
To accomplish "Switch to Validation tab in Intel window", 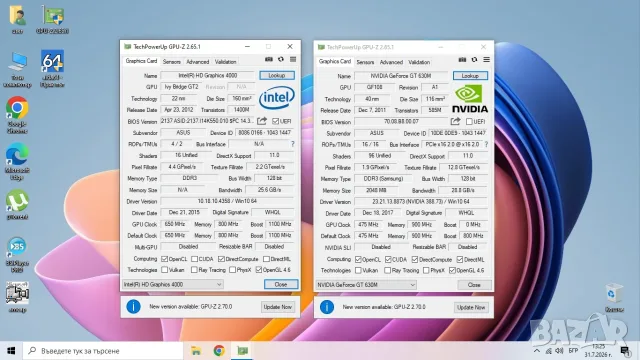I will point(225,62).
